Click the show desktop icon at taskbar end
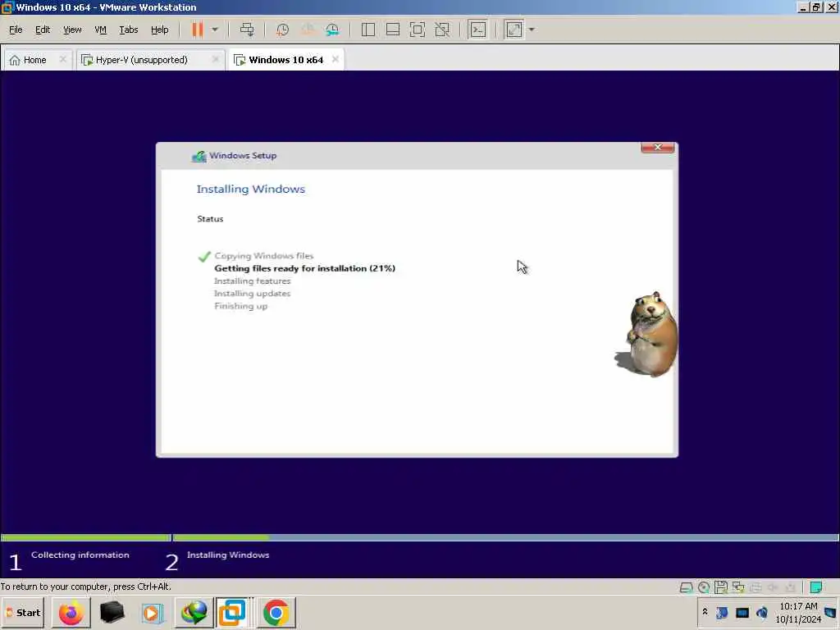Image resolution: width=840 pixels, height=630 pixels. tap(832, 612)
